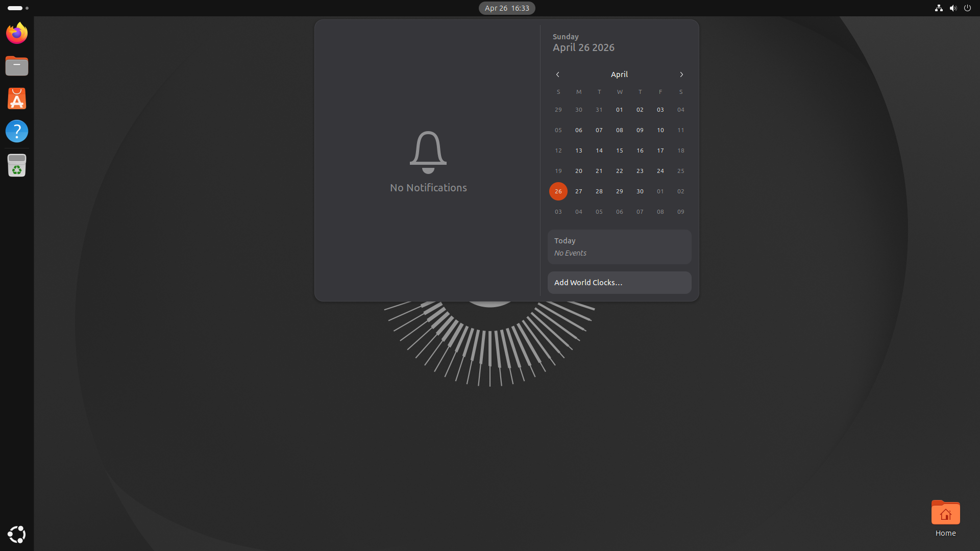Select March 31 in calendar grid
Screen dimensions: 980x551
pyautogui.click(x=599, y=110)
